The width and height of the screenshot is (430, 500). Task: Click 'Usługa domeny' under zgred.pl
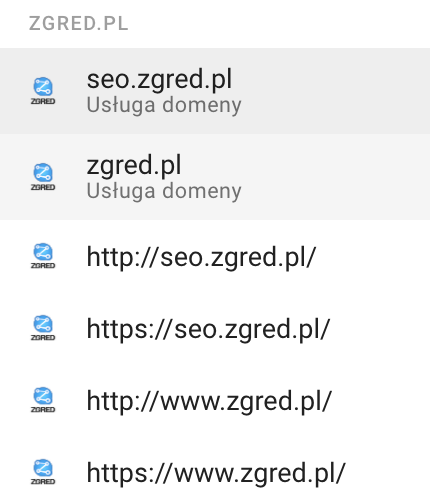(x=164, y=191)
